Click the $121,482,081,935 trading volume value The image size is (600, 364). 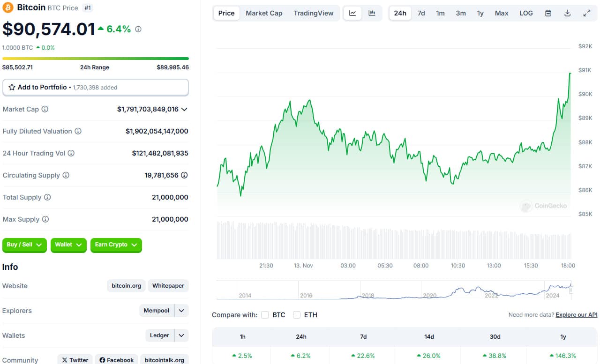(x=160, y=153)
